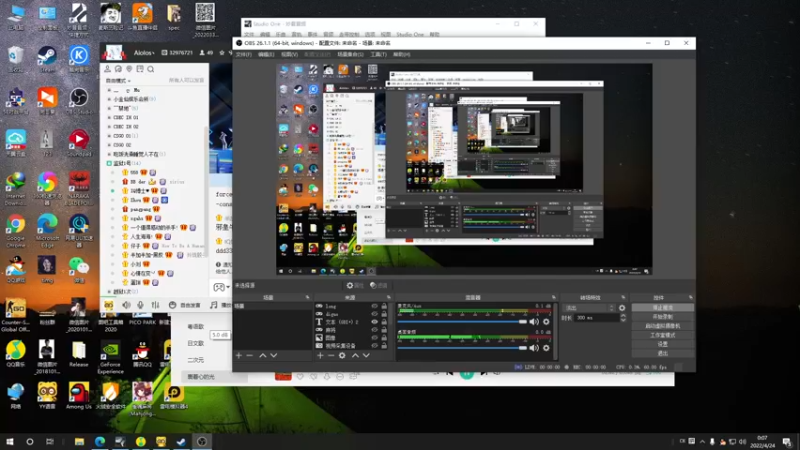Click the location pin icon in YY toolbar

tap(129, 69)
